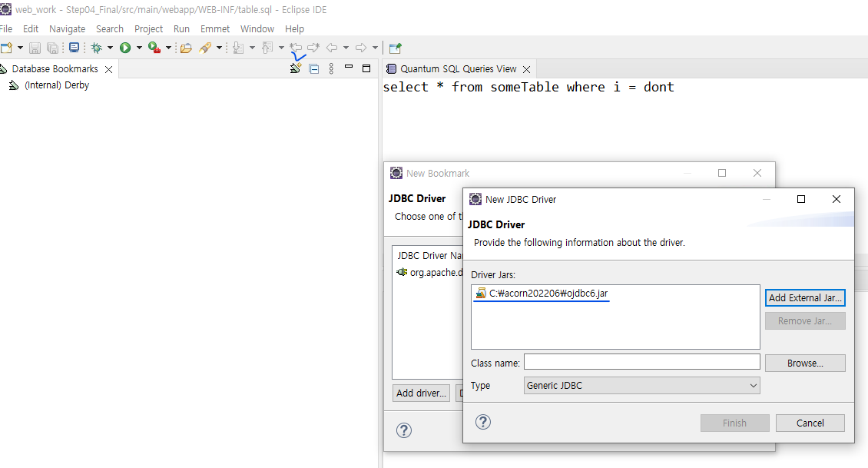The height and width of the screenshot is (468, 868).
Task: Click the help icon in New JDBC Driver dialog
Action: pos(482,422)
